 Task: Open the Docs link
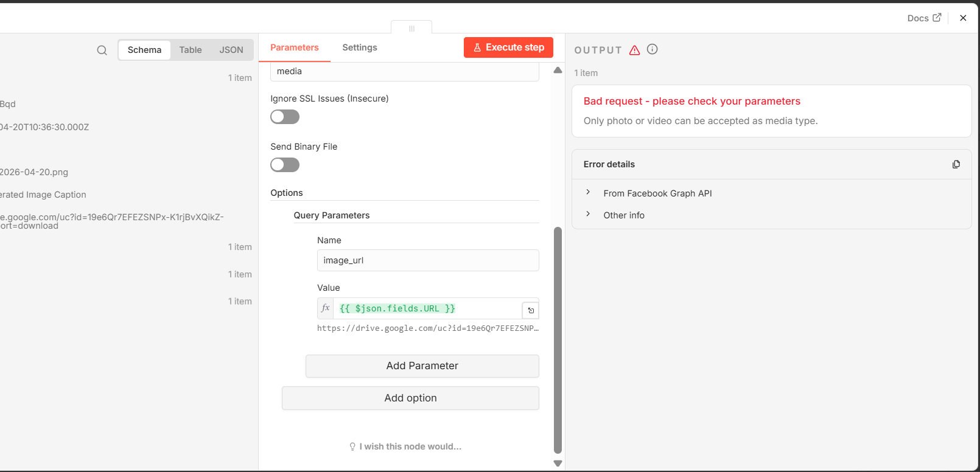point(923,18)
